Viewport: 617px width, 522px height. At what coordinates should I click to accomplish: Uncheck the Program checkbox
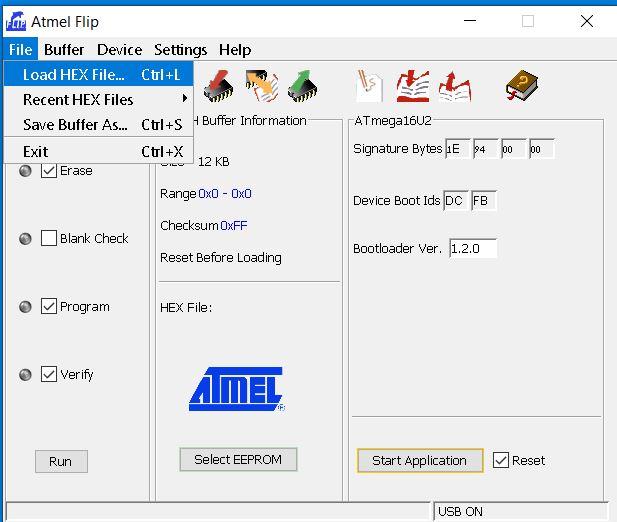[x=49, y=306]
